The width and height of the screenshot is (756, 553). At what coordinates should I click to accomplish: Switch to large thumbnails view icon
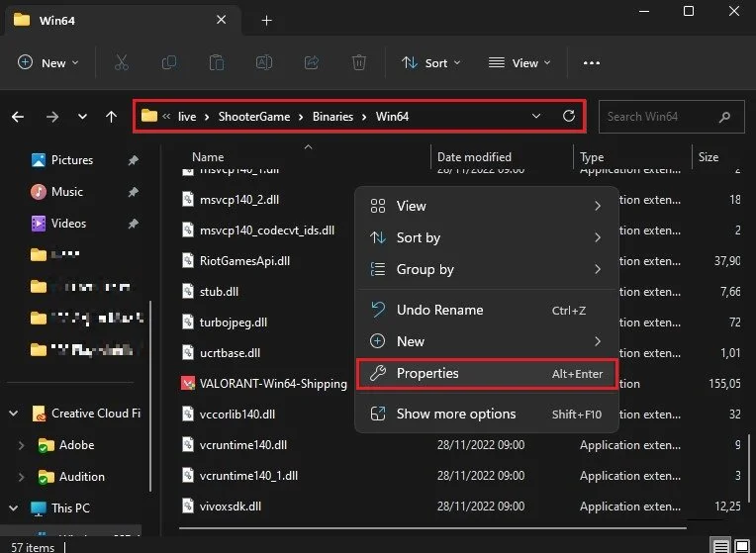point(742,546)
